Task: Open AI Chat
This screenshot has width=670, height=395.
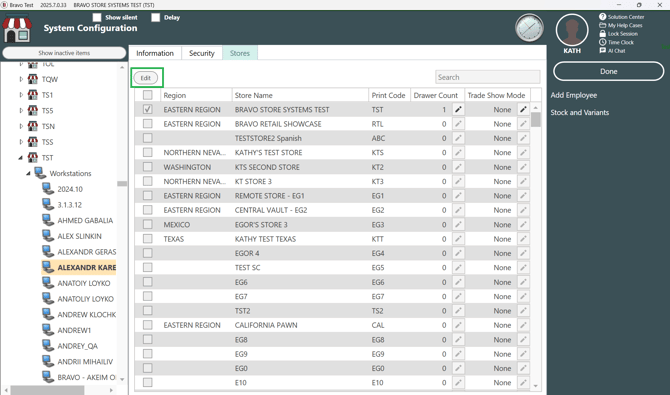Action: pos(612,51)
